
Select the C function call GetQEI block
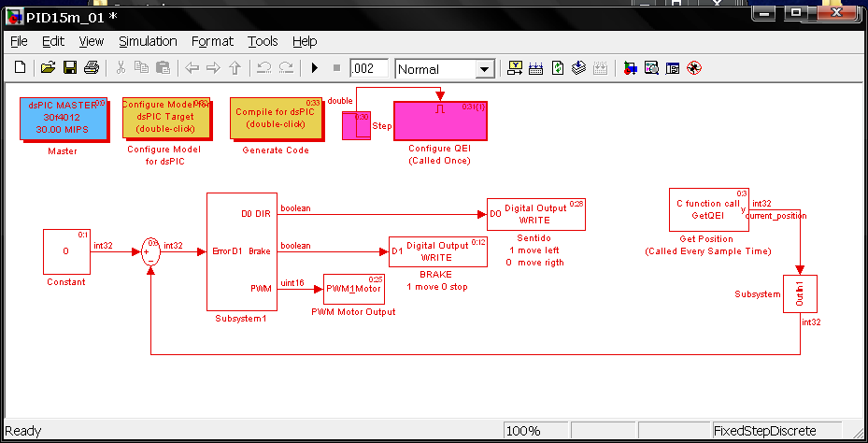pos(709,209)
